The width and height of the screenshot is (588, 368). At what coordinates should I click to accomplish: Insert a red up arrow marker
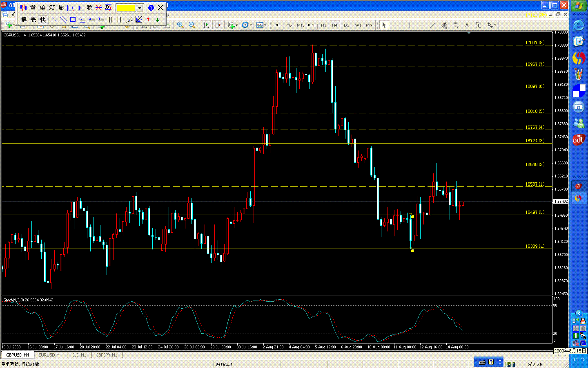(148, 19)
